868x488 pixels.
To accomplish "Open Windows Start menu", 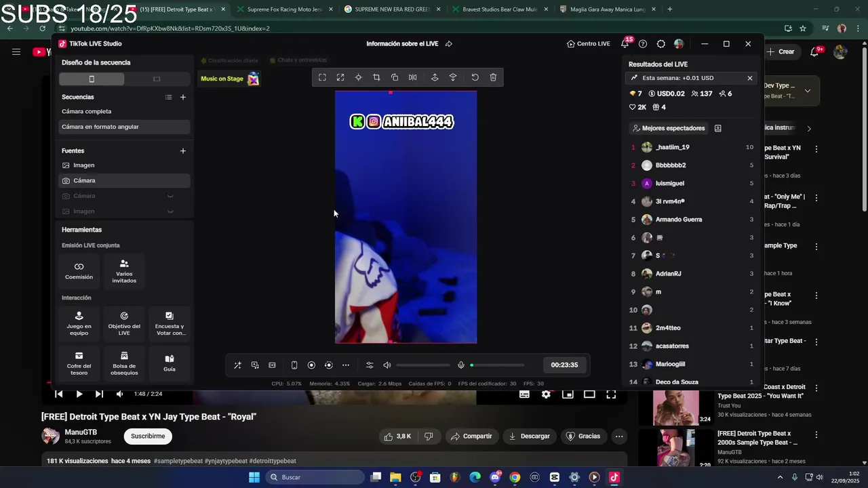I will (x=254, y=477).
